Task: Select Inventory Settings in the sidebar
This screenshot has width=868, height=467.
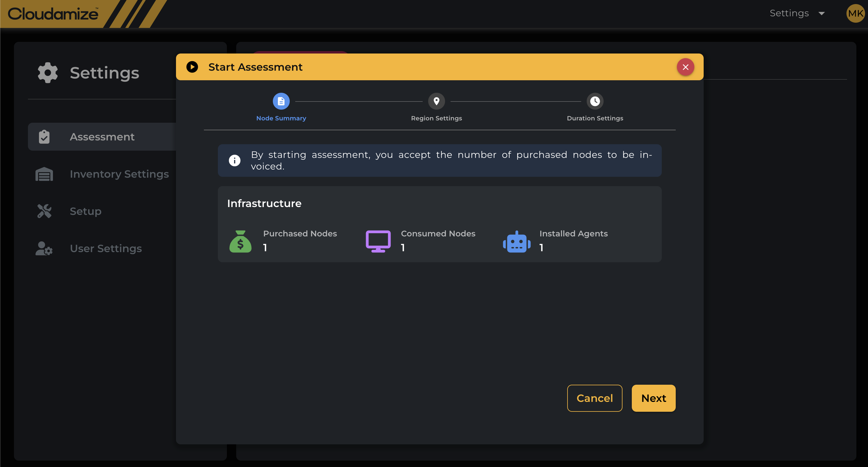Action: point(119,174)
